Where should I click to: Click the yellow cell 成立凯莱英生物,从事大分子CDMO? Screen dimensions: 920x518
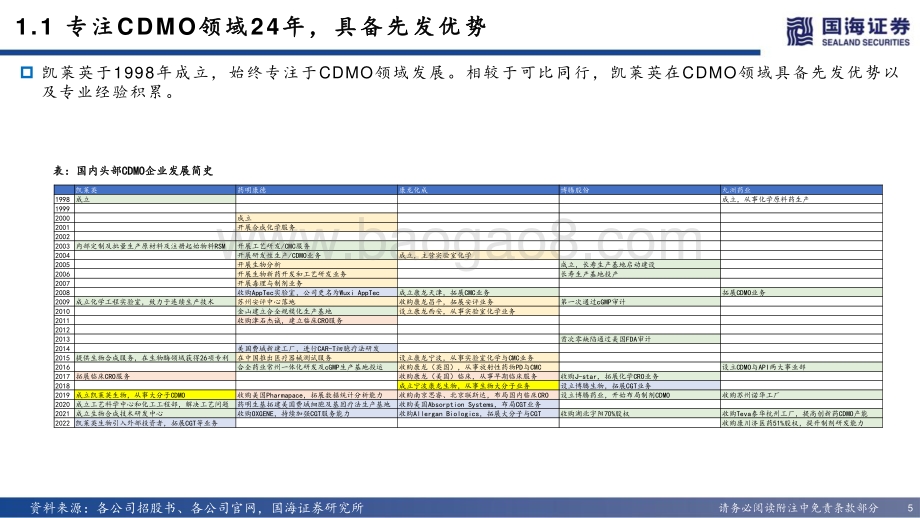(x=155, y=395)
